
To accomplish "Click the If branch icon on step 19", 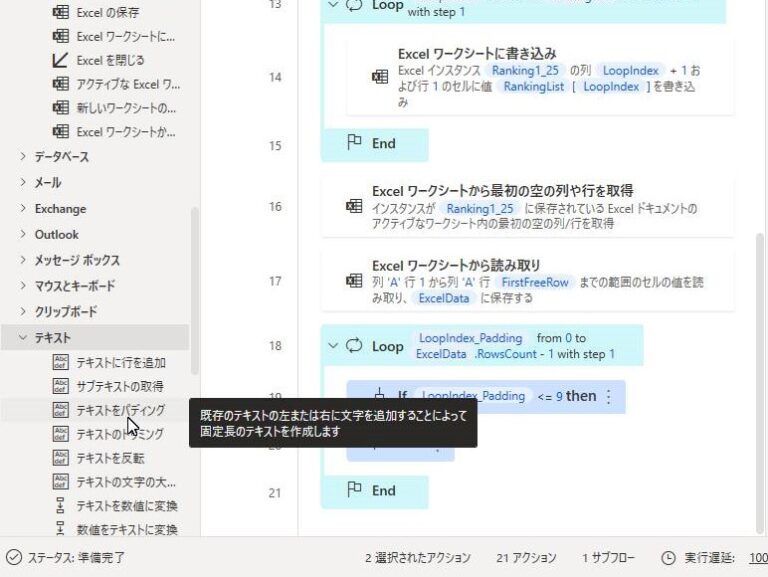I will (x=379, y=393).
